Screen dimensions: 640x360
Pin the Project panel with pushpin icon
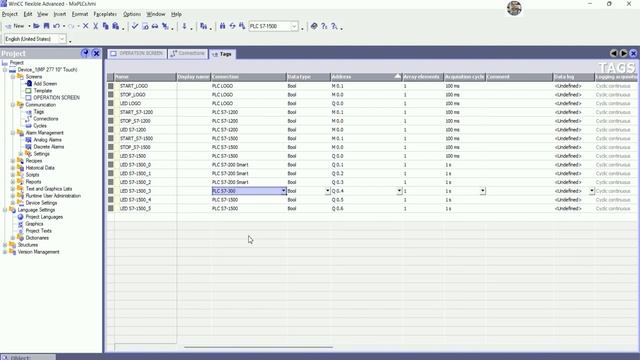(85, 53)
